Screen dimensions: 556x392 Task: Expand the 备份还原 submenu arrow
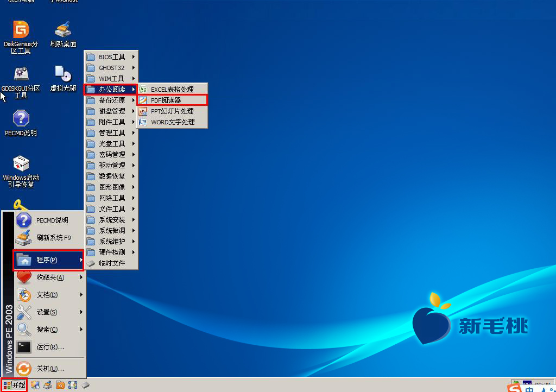(x=134, y=100)
